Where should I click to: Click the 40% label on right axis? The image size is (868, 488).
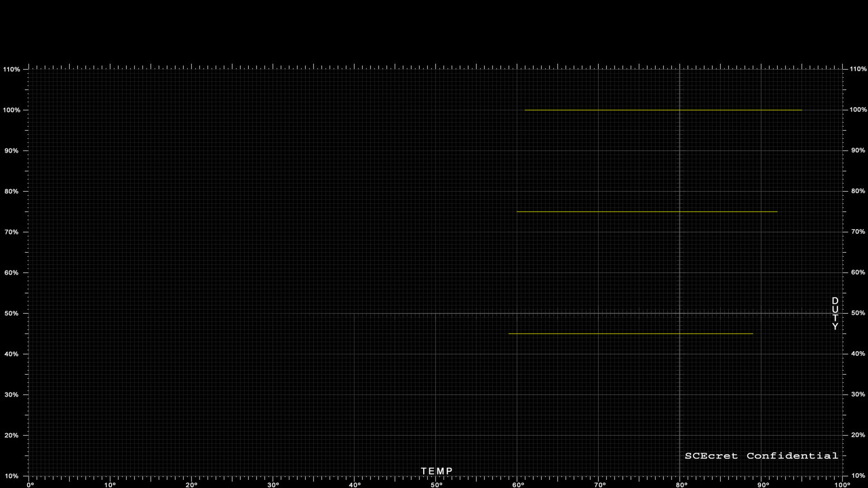tap(858, 354)
